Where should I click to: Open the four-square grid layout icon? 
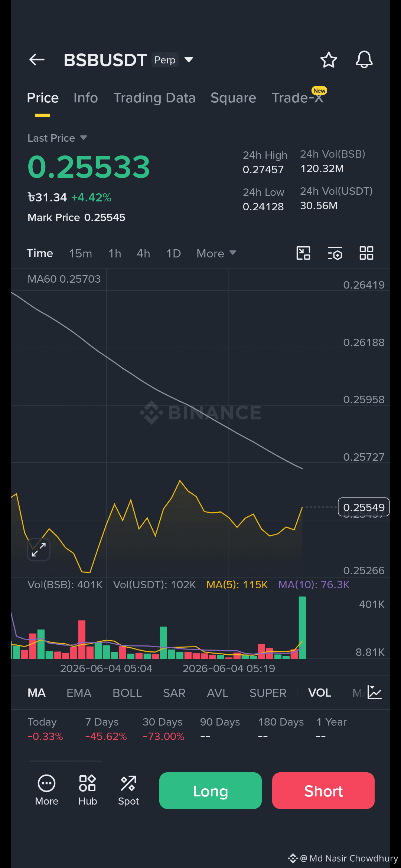pyautogui.click(x=366, y=253)
